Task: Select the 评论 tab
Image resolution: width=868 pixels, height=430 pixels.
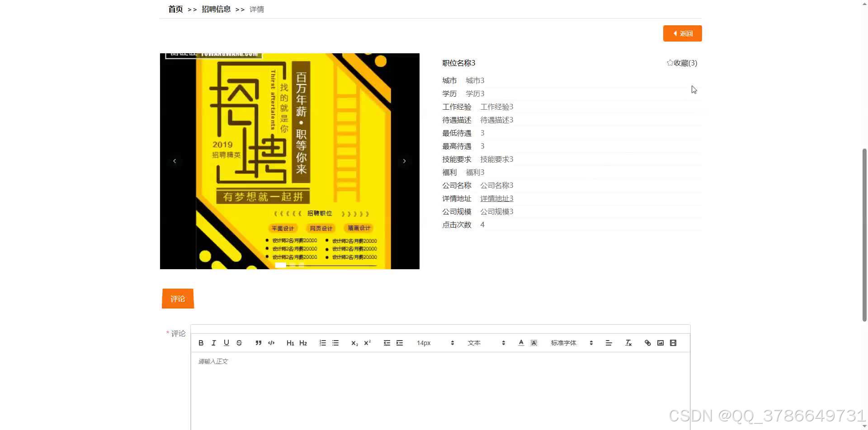Action: click(x=178, y=299)
